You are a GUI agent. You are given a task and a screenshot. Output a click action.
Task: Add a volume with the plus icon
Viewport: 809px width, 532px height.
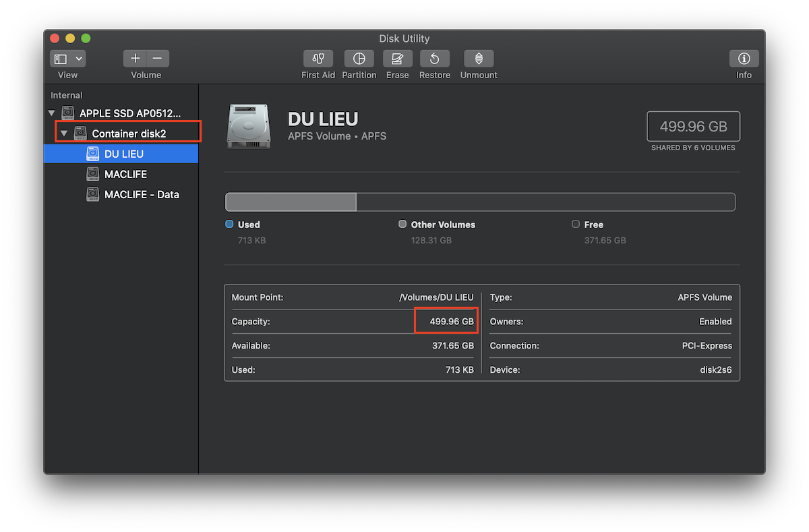click(x=134, y=58)
